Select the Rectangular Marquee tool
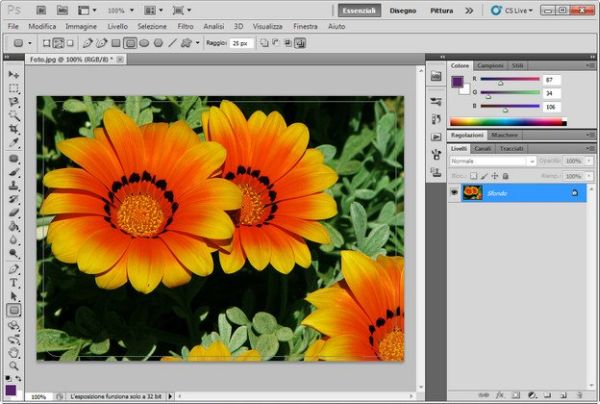600x404 pixels. pyautogui.click(x=14, y=88)
